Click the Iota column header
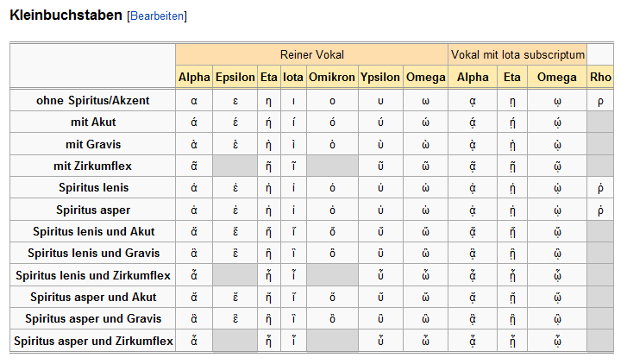627x364 pixels. pyautogui.click(x=293, y=78)
